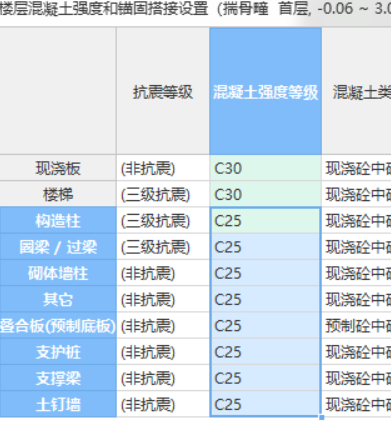
Task: Select the 楼梯 row header
Action: 58,194
